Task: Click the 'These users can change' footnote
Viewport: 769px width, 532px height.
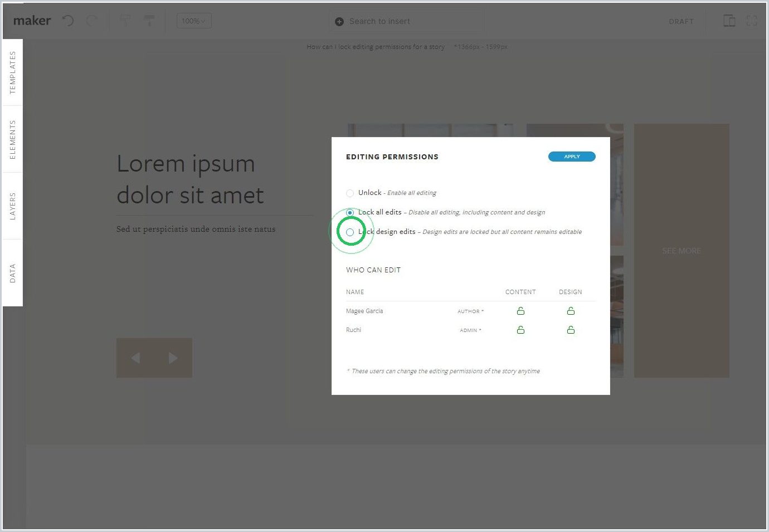Action: coord(444,371)
